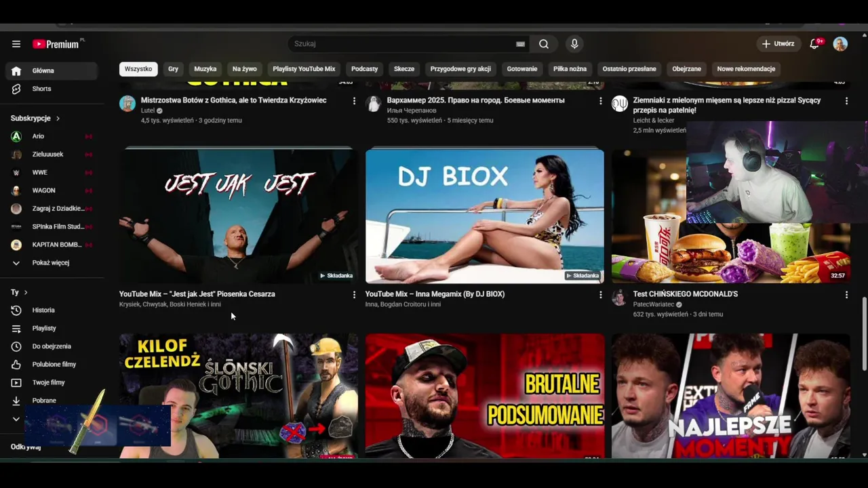The image size is (868, 488).
Task: Select the Nowe rekomendacje chip
Action: click(x=746, y=69)
